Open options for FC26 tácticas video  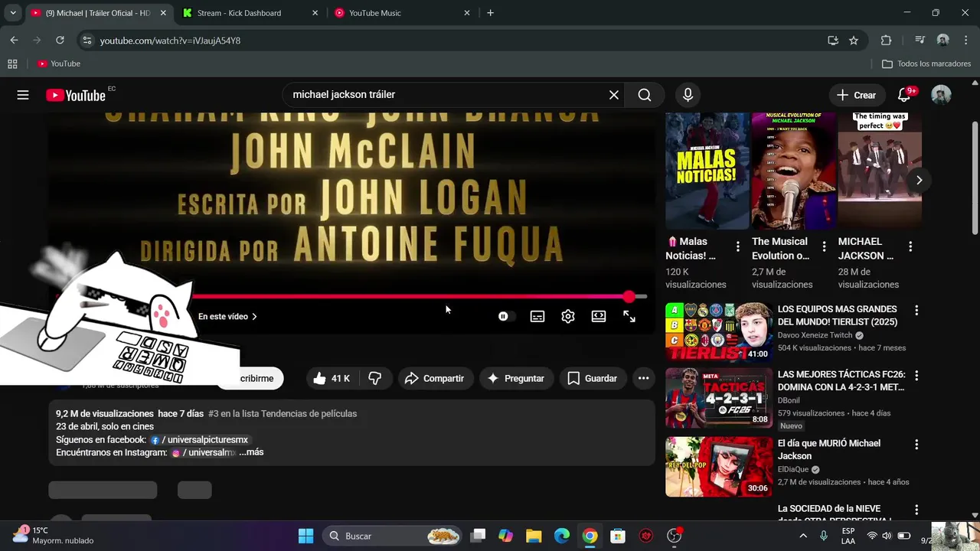pyautogui.click(x=916, y=376)
